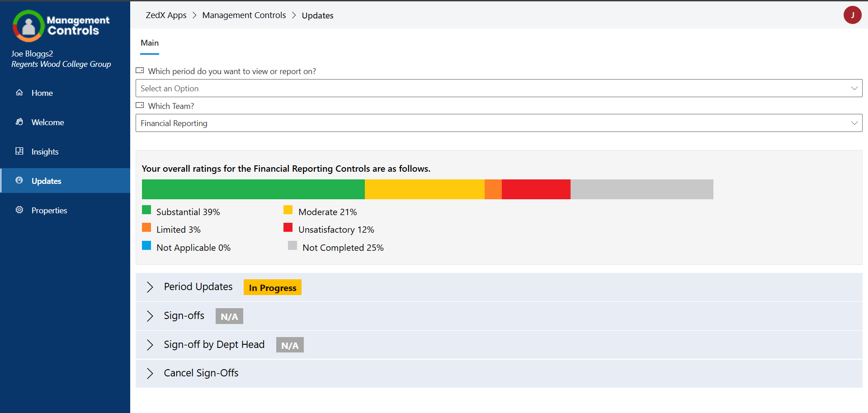Click Unsatisfactory 12% legend text
The image size is (868, 413).
[x=336, y=230]
